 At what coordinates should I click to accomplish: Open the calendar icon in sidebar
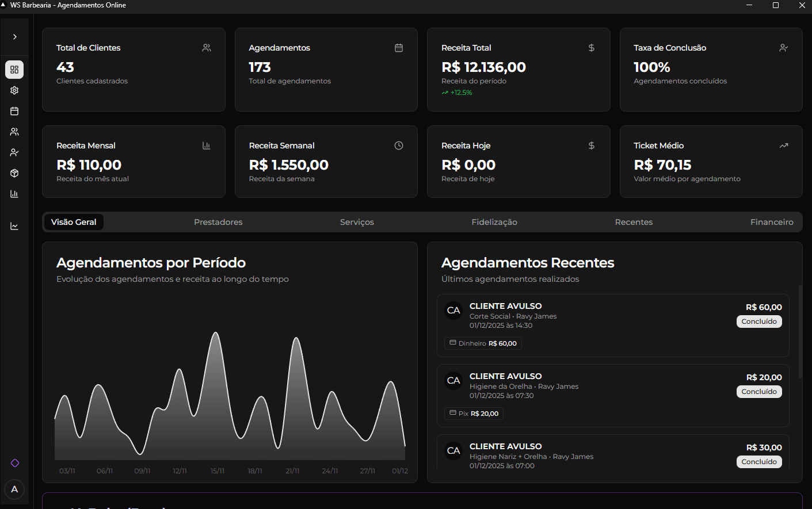[x=14, y=111]
